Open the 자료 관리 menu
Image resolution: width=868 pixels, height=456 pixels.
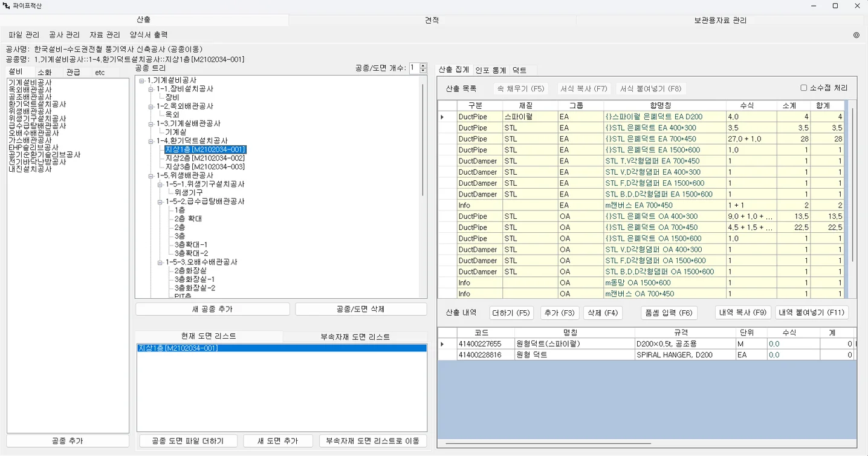pos(105,35)
